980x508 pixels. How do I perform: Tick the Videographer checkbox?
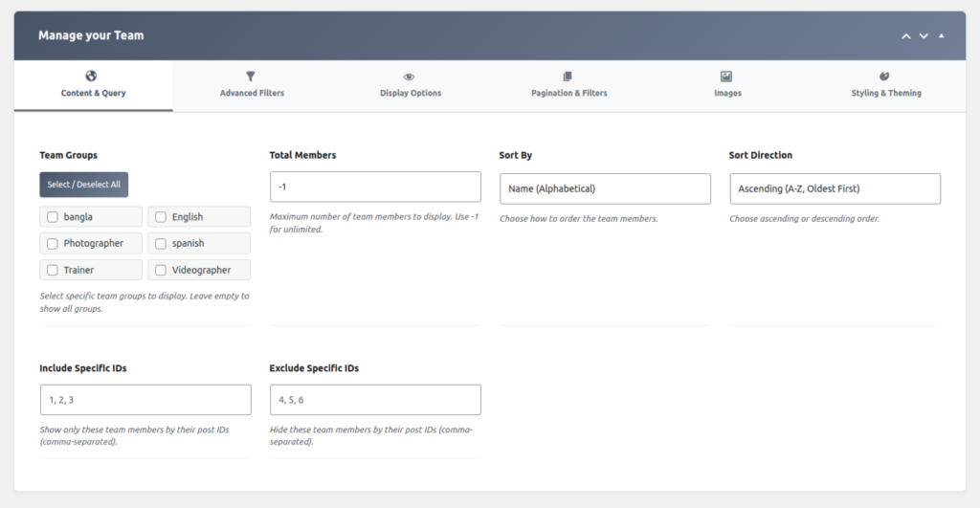tap(161, 271)
